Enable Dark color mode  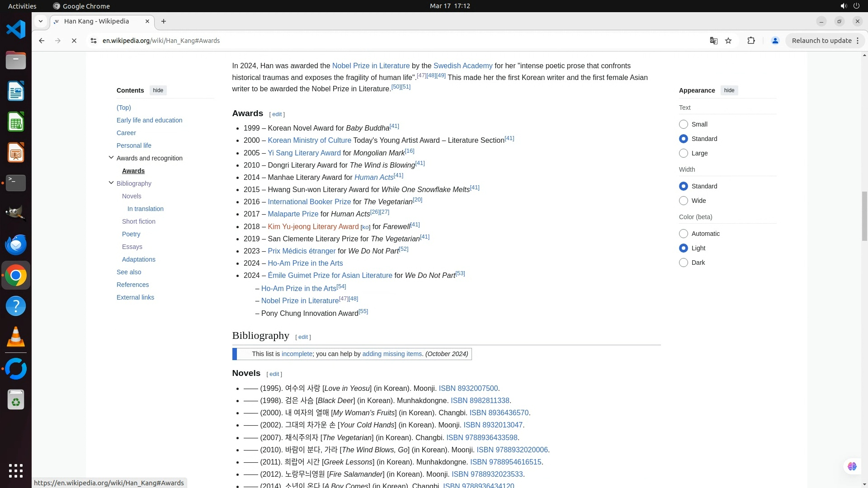[x=684, y=263]
